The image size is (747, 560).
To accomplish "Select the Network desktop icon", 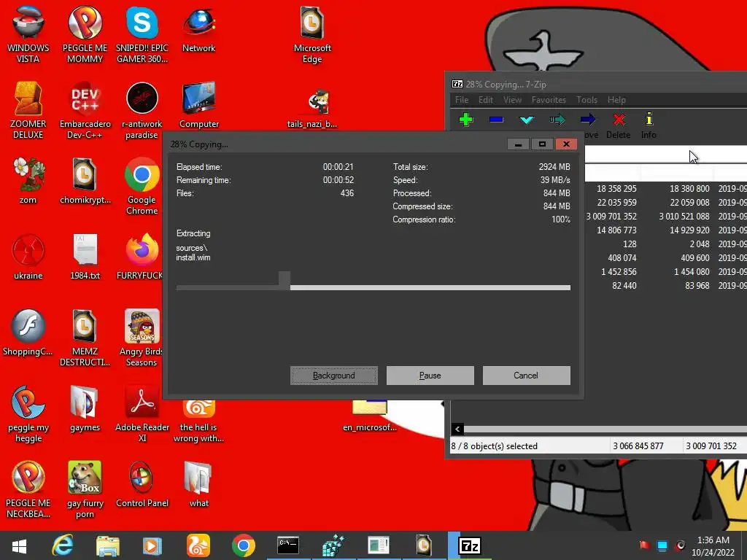I will click(x=198, y=30).
